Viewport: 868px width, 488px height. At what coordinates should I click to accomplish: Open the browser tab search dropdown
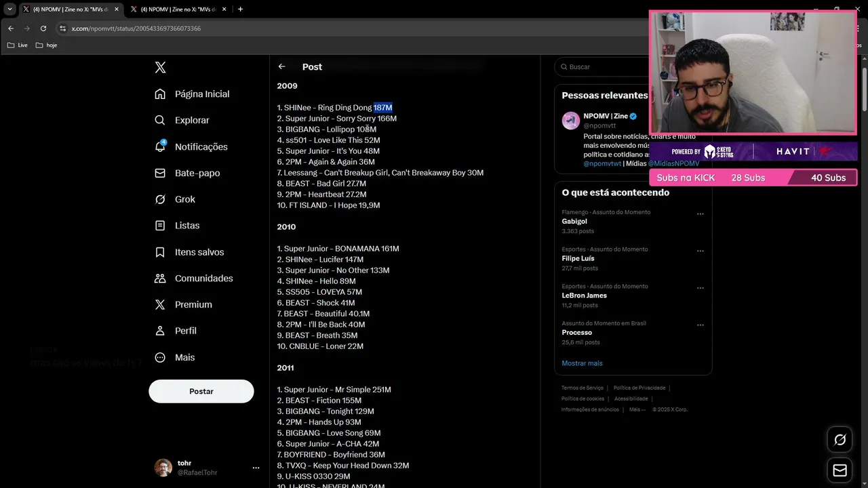tap(9, 9)
